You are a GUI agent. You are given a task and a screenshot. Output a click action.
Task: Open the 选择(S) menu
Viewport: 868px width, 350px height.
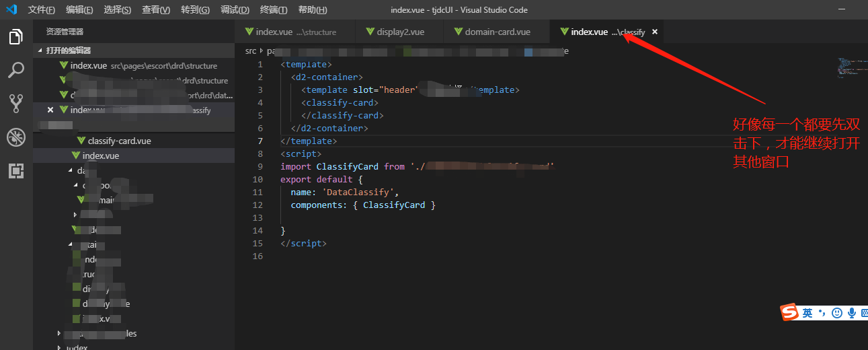click(118, 10)
